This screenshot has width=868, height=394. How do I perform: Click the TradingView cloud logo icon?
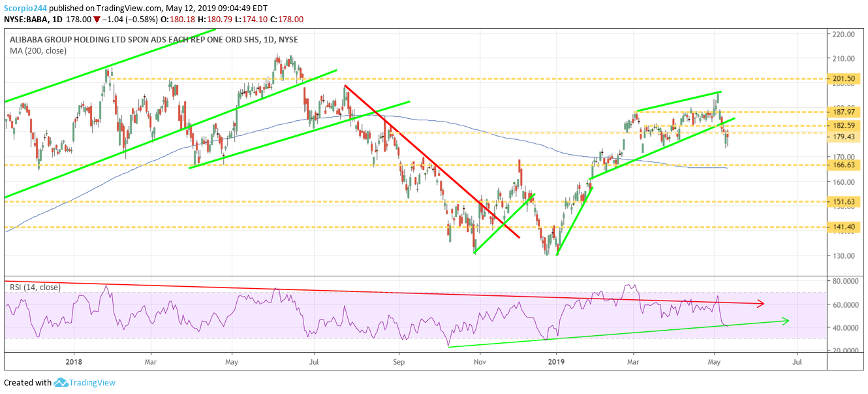[61, 382]
